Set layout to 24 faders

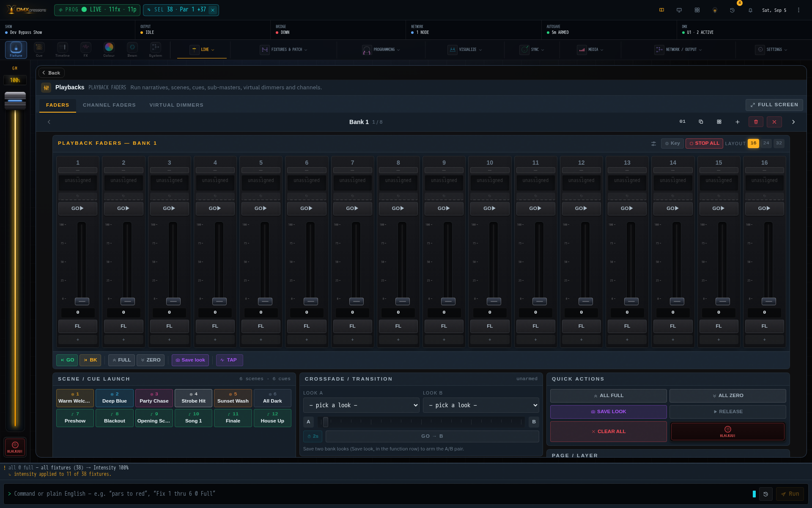point(766,144)
